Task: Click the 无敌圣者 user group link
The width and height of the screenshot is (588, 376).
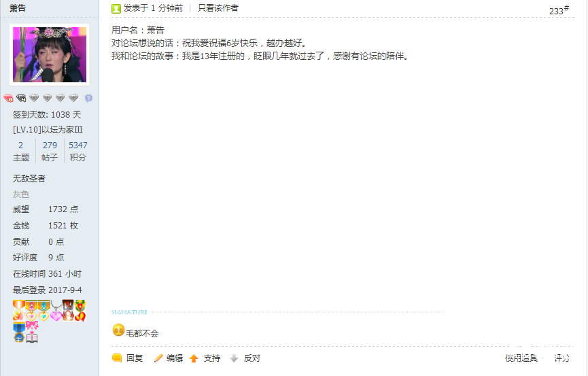Action: coord(29,179)
